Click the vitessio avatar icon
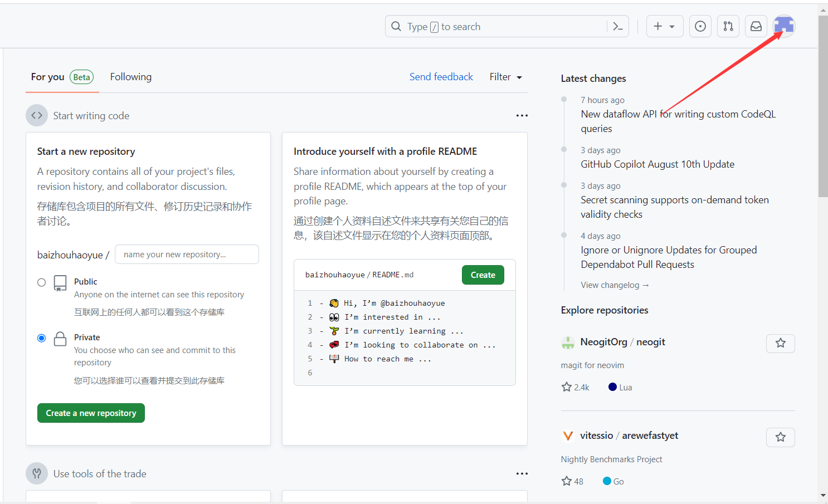This screenshot has width=828, height=504. (x=568, y=436)
